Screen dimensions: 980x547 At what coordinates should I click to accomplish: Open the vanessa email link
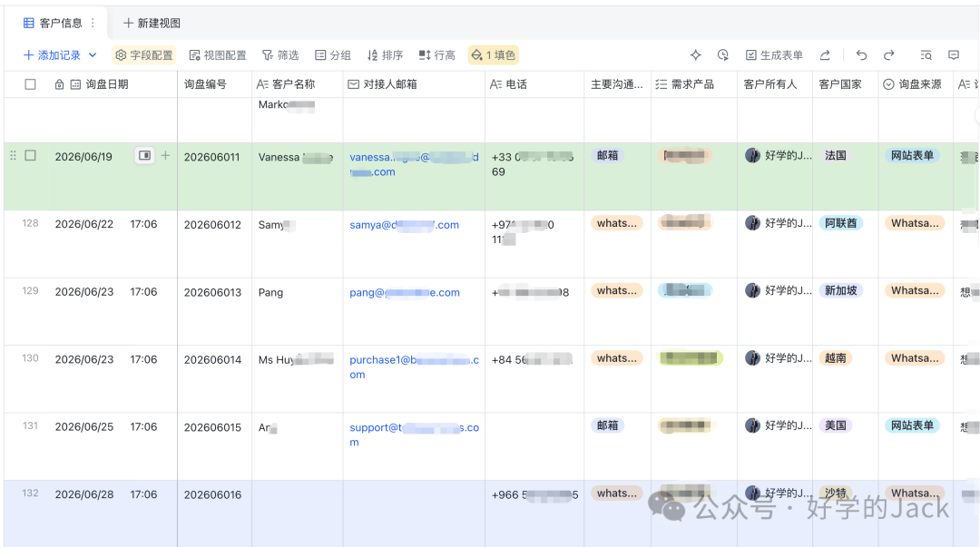414,164
